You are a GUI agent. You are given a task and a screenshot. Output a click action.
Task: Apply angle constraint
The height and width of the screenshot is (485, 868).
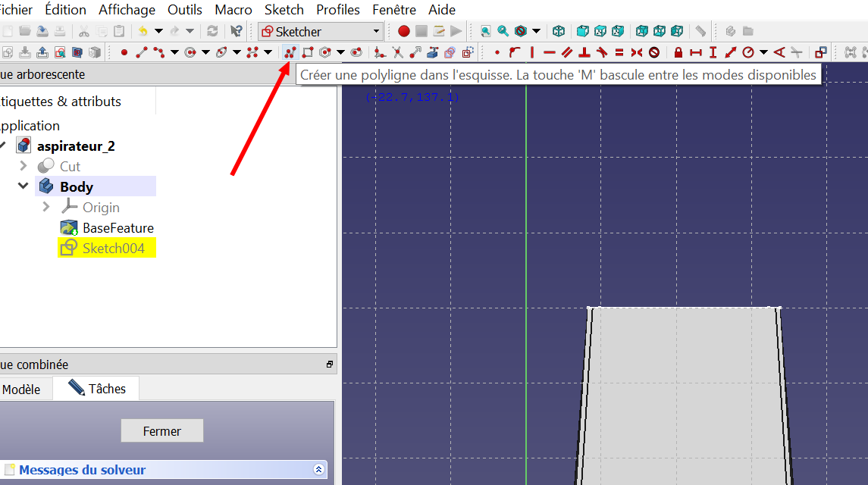779,52
